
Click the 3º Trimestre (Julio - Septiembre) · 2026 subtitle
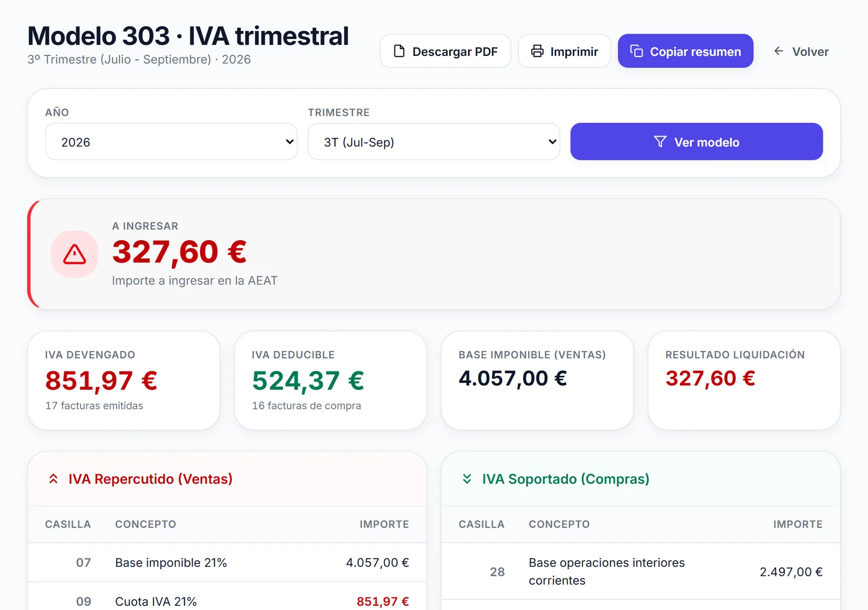[139, 59]
